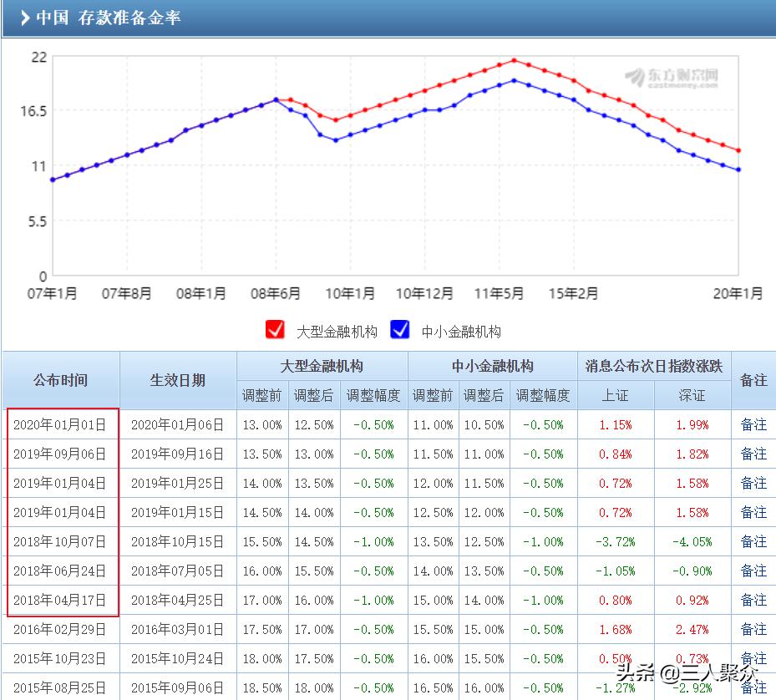The height and width of the screenshot is (700, 776).
Task: Click the 消息公布次日指数涨跌 header
Action: pos(653,367)
